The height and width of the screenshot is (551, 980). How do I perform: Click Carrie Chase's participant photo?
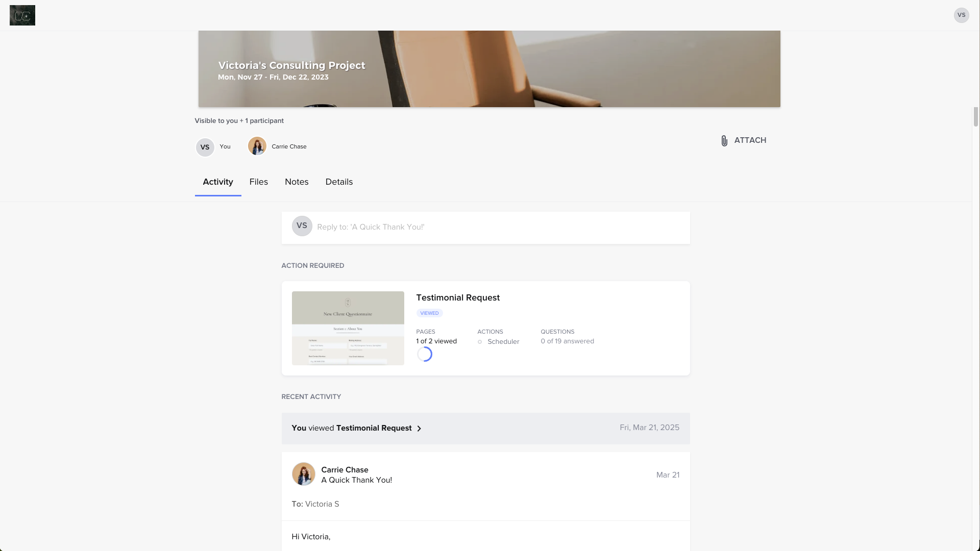tap(257, 146)
